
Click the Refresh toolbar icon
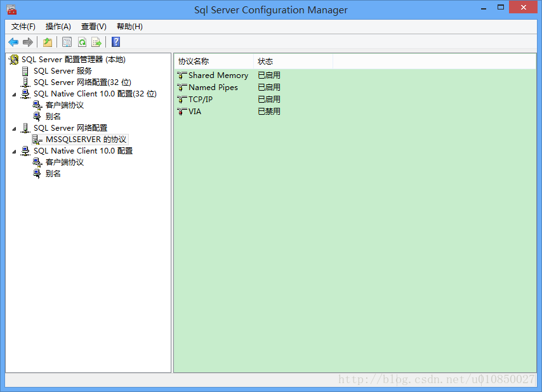pyautogui.click(x=82, y=42)
